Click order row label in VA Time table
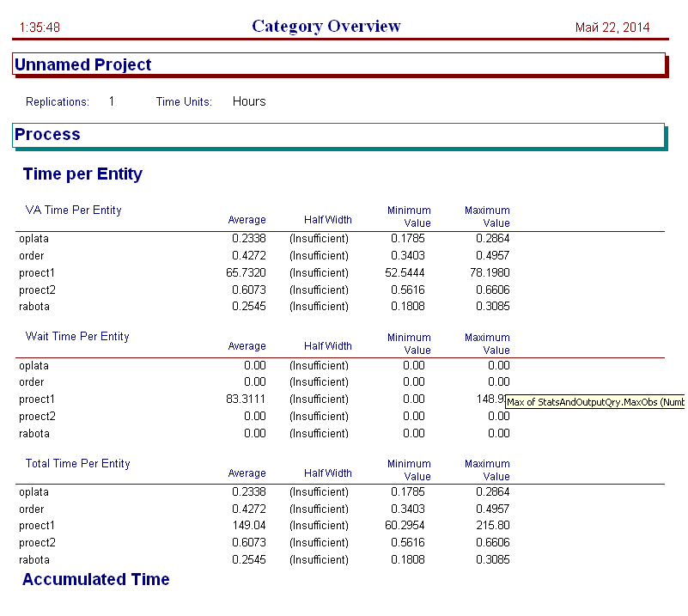 pyautogui.click(x=32, y=256)
